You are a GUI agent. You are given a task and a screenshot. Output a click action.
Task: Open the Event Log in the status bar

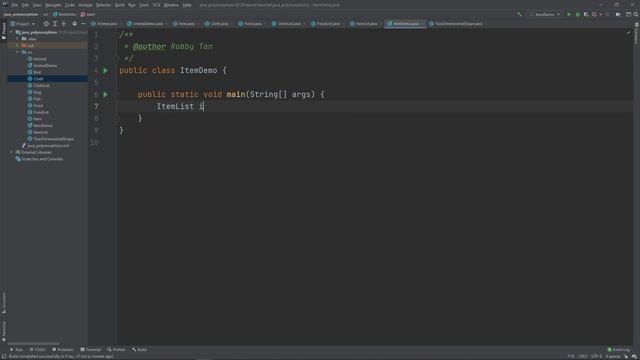pyautogui.click(x=619, y=349)
